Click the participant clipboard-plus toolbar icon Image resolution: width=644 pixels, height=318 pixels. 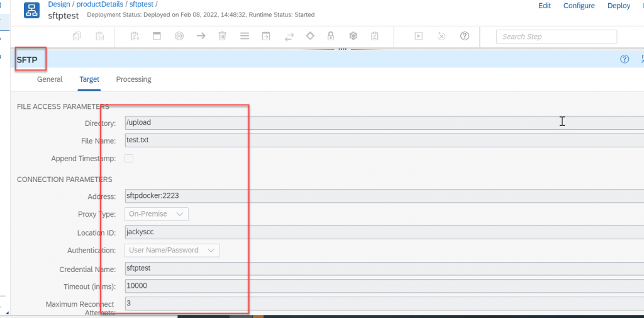click(x=136, y=36)
